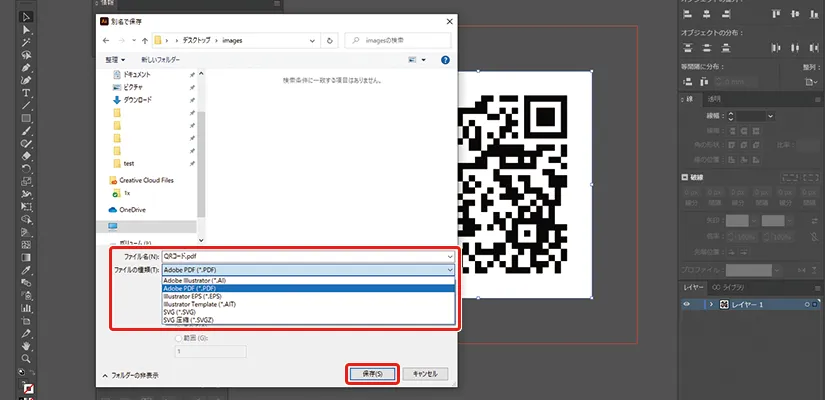825x400 pixels.
Task: Switch to the ライブラリ tab
Action: (x=728, y=287)
